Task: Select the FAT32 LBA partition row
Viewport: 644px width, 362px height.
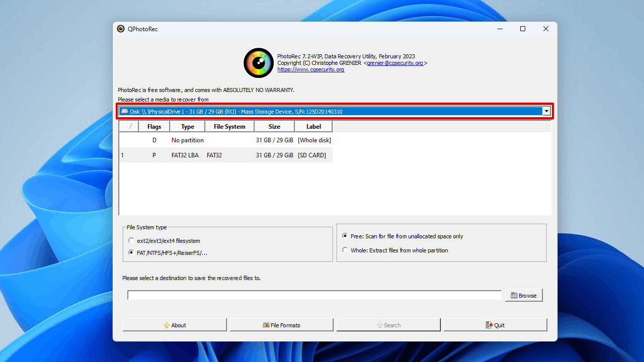Action: [x=226, y=155]
